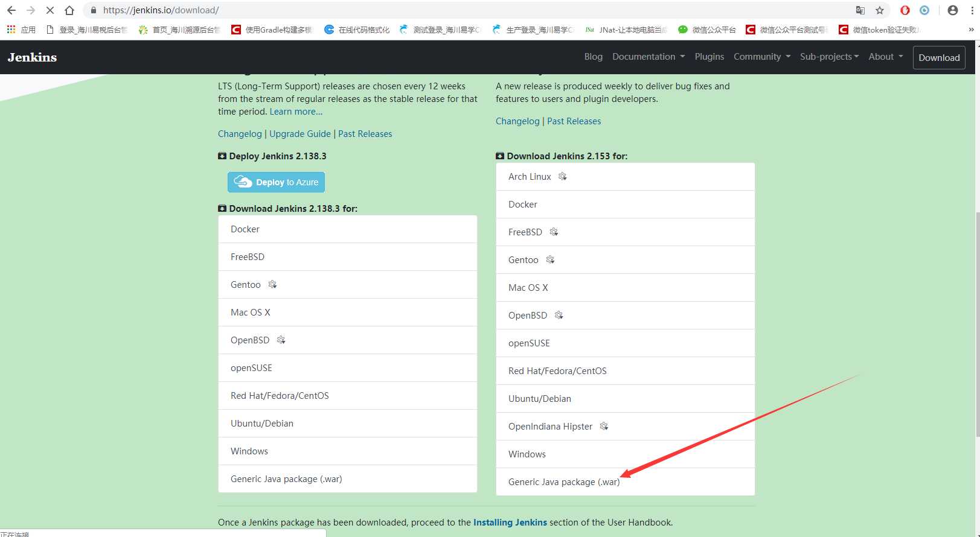Download weekly Generic Java package (.war)
Screen dimensions: 980x537
pos(626,482)
